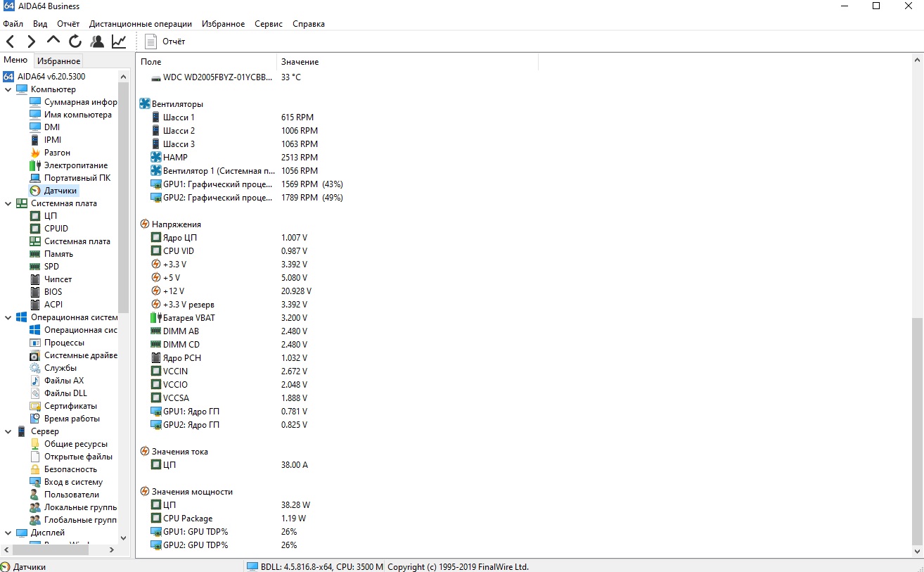The width and height of the screenshot is (924, 572).
Task: Click the monitor icon beside GPU1: Ядро ГП
Action: [156, 412]
